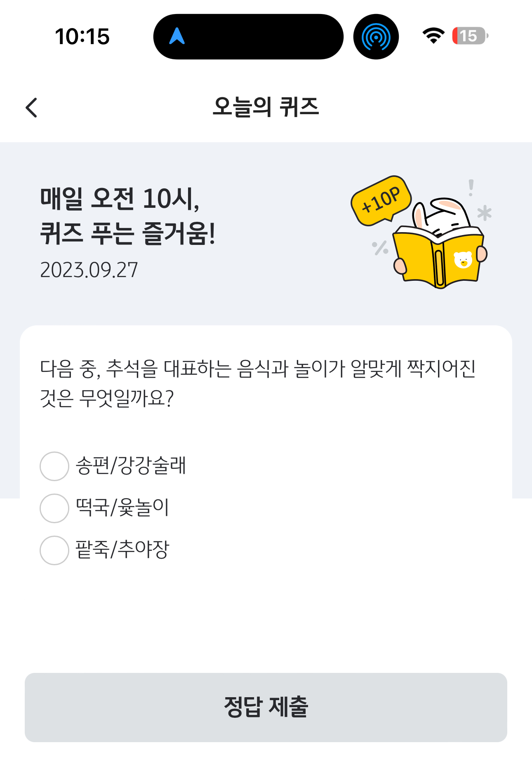532x757 pixels.
Task: Submit the answer with the 정답 제출 button
Action: (266, 708)
